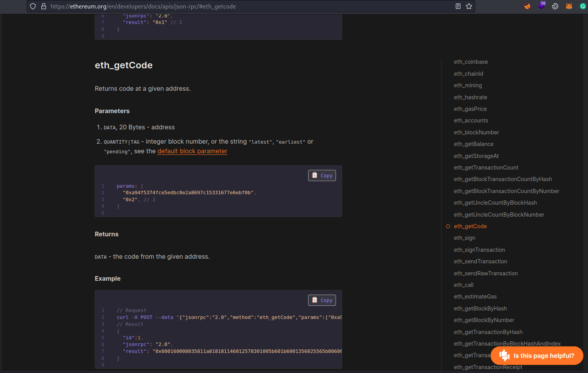The height and width of the screenshot is (373, 588).
Task: Give feedback via 'Is this page helpful?'
Action: 537,355
